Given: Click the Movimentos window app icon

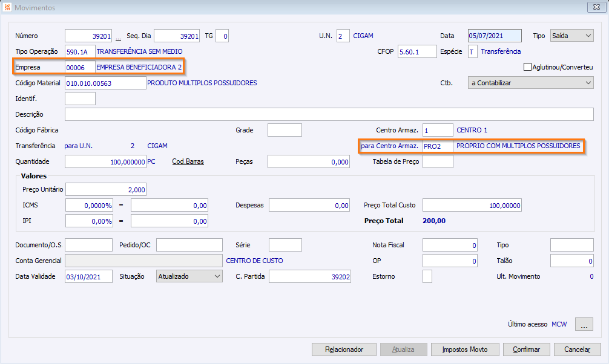Looking at the screenshot, I should click(7, 7).
